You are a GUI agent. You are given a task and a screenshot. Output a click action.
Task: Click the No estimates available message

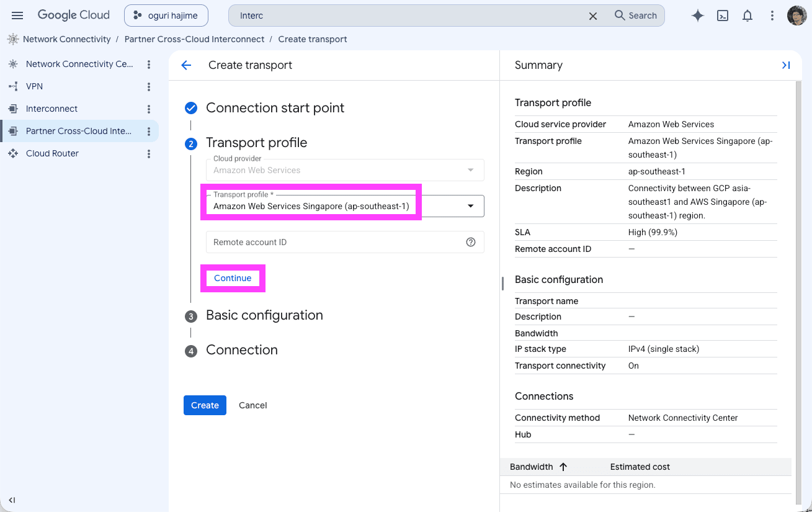click(582, 485)
